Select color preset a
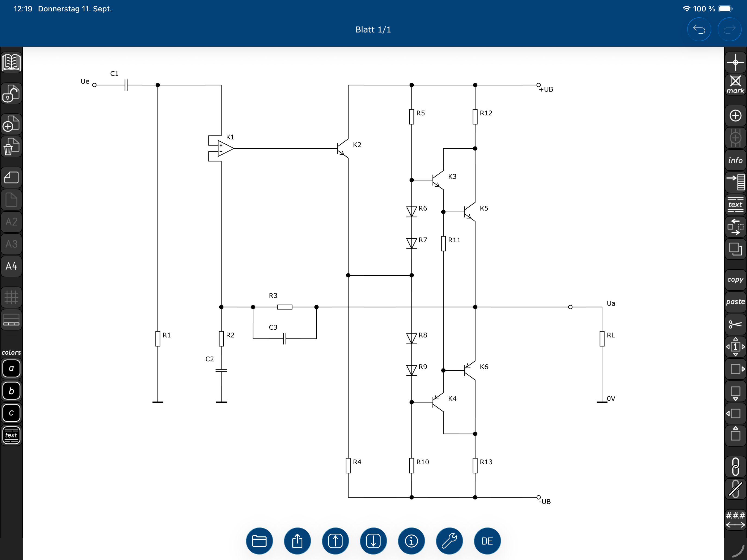This screenshot has height=560, width=747. (x=11, y=368)
